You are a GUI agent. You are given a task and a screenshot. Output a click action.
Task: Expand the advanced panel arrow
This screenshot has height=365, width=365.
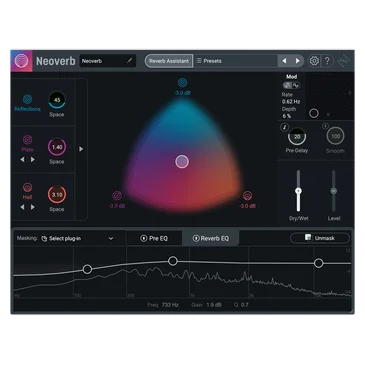tap(81, 149)
